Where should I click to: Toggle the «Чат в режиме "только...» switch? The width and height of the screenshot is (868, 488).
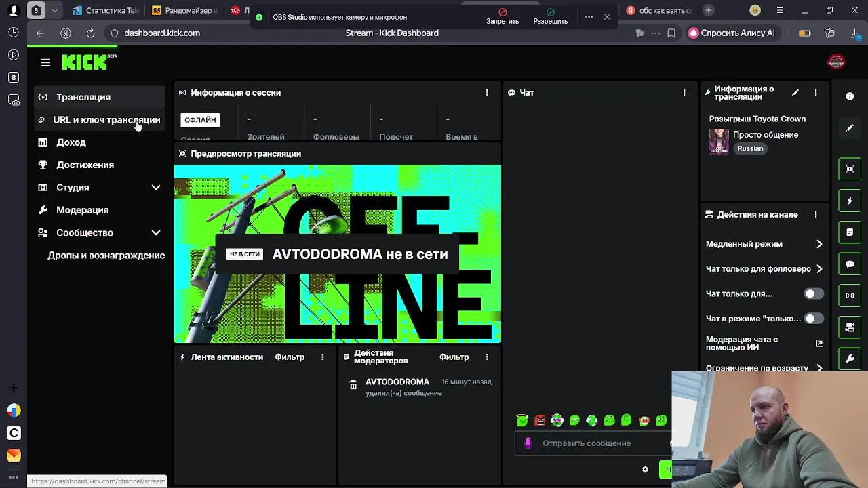point(814,319)
